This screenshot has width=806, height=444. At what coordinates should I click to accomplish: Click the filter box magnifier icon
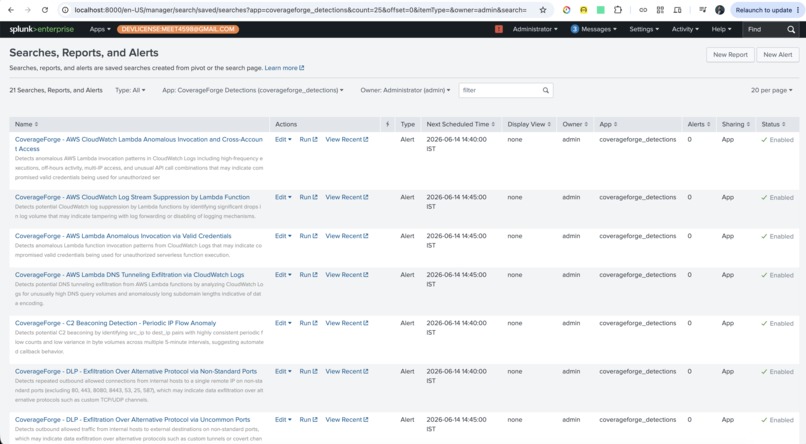pos(546,90)
